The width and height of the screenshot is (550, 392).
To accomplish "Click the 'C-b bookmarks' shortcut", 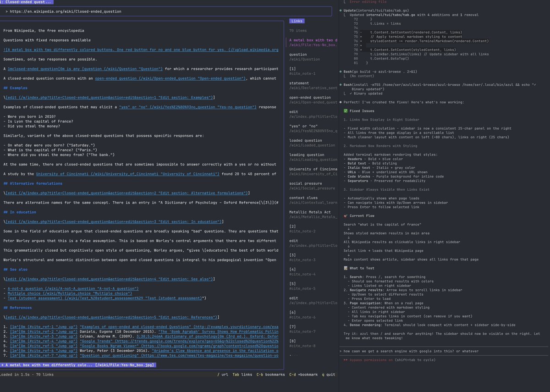I will tap(270, 375).
